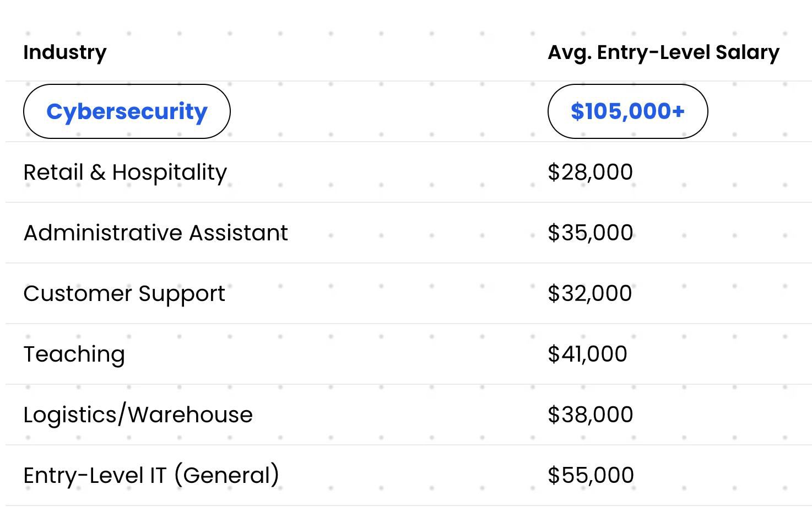Image resolution: width=812 pixels, height=527 pixels.
Task: Select the Teaching industry label
Action: click(74, 354)
